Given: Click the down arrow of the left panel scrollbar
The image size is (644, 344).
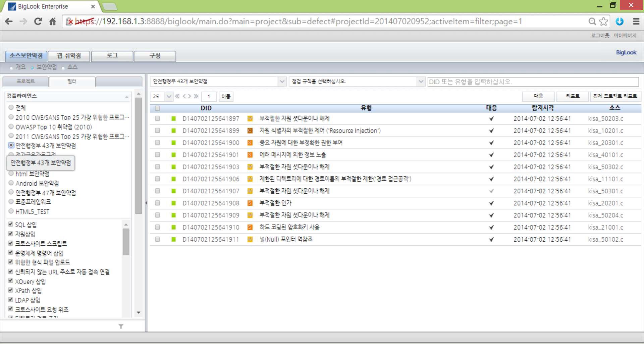Looking at the screenshot, I should [x=139, y=312].
